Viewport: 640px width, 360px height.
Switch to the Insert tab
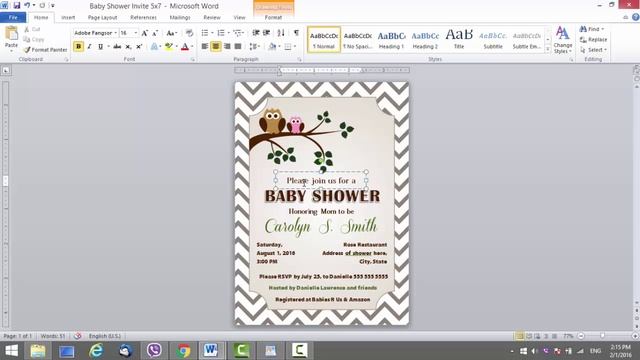68,18
